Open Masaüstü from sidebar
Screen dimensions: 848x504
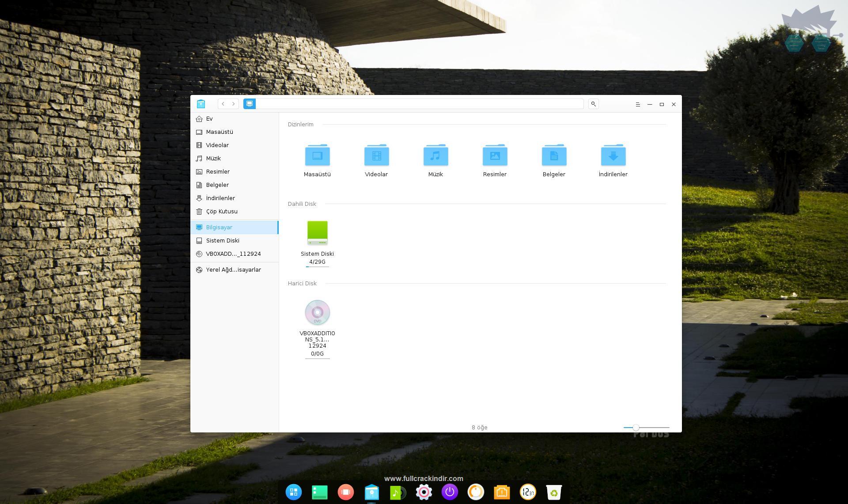point(220,131)
